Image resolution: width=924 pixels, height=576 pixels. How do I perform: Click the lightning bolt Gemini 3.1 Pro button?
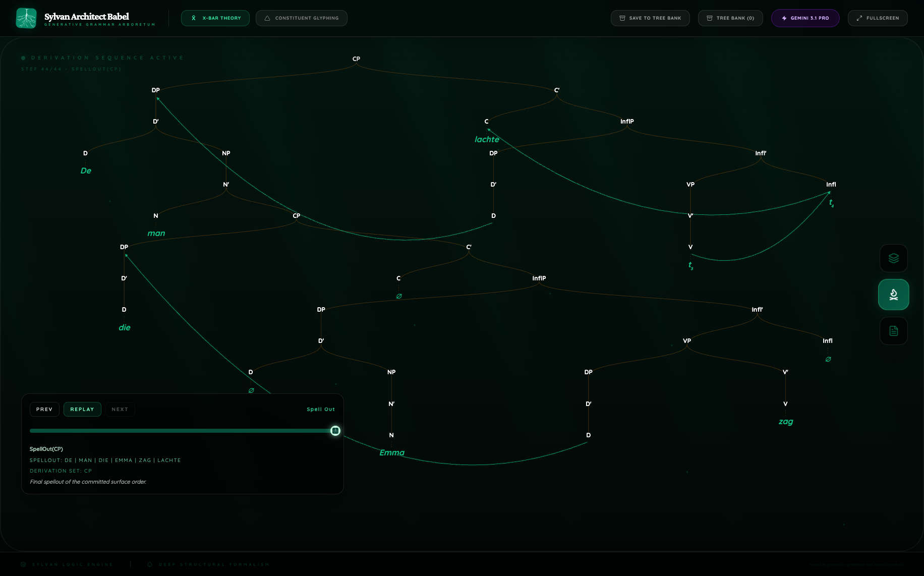click(x=805, y=18)
